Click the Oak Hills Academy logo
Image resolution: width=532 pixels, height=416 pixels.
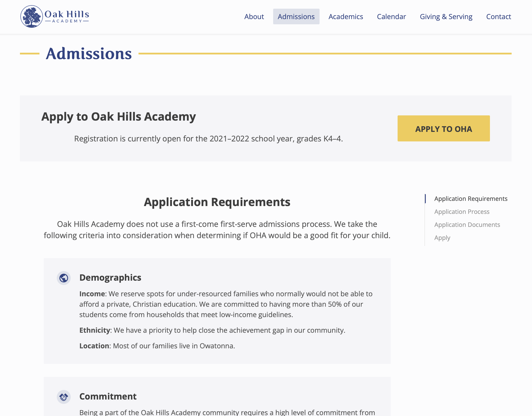[x=55, y=16]
